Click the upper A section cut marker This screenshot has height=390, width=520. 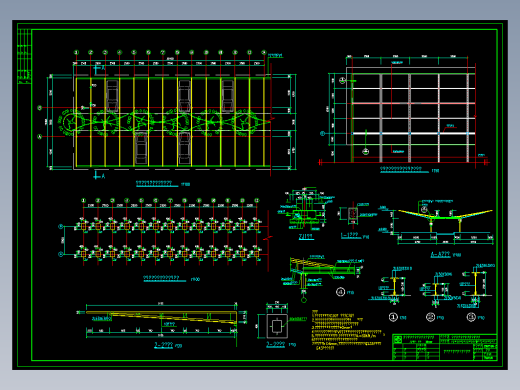[99, 69]
